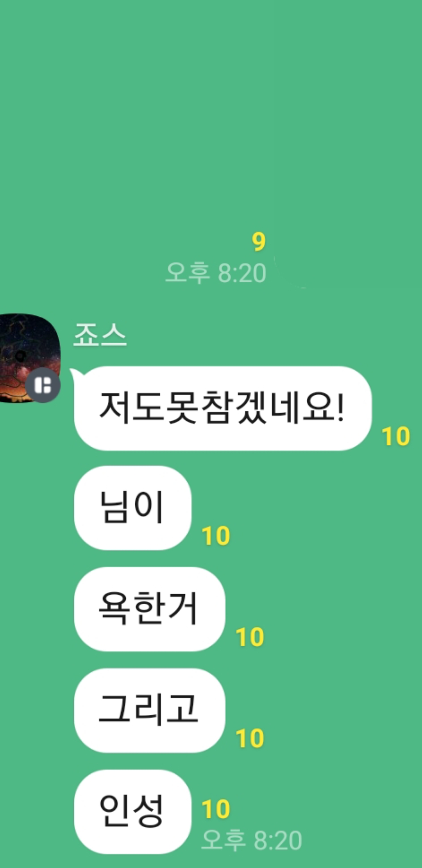Select the message bubble 욕한거
Viewport: 422px width, 868px height.
150,609
